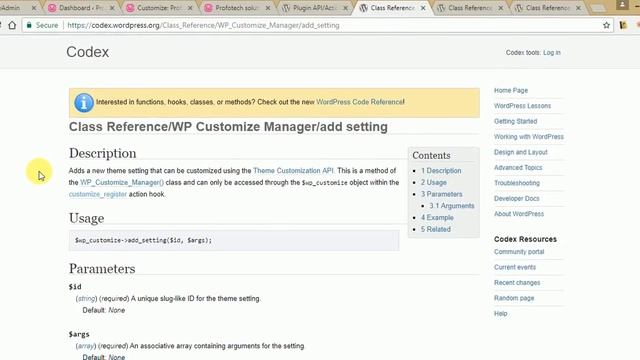Screen dimensions: 640x360
Task: Click the browser home icon
Action: [x=12, y=25]
